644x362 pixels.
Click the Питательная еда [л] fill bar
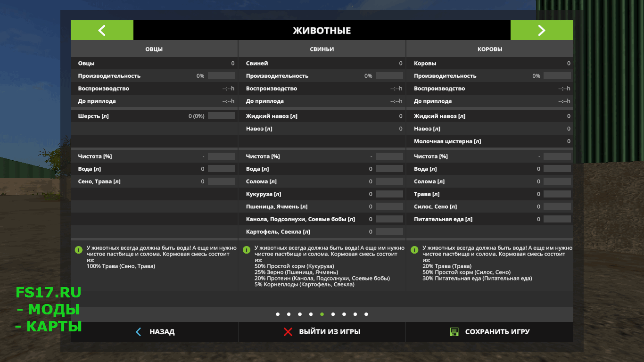point(557,219)
